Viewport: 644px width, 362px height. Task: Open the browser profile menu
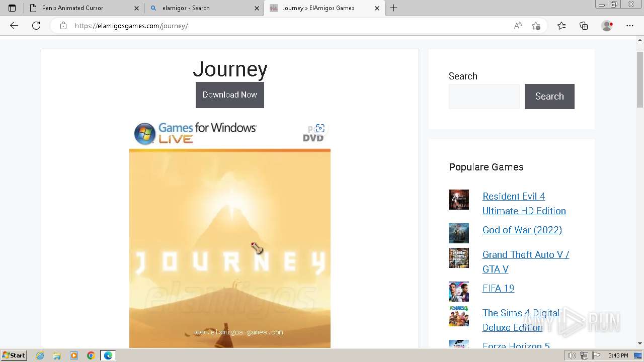tap(607, 26)
